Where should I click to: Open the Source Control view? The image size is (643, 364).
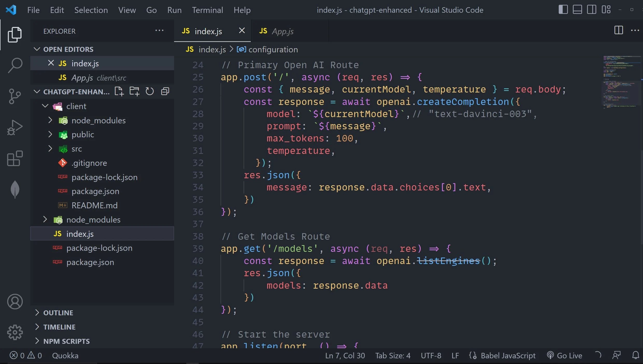(x=15, y=96)
